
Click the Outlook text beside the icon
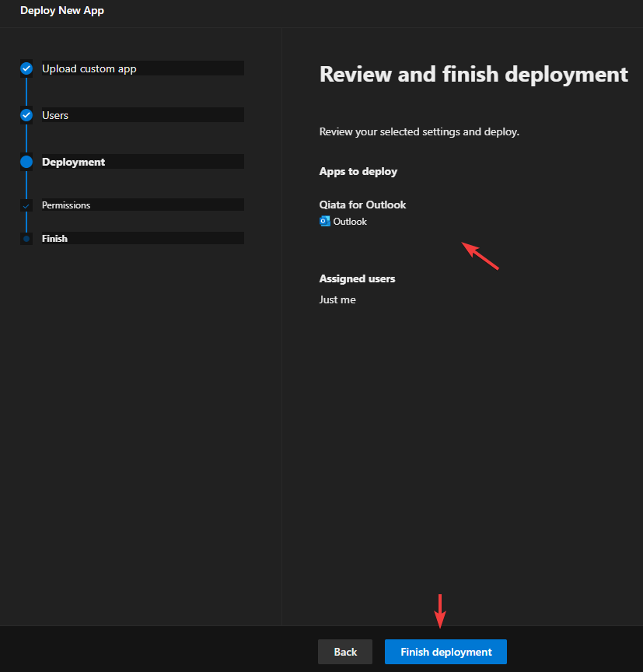pyautogui.click(x=350, y=222)
